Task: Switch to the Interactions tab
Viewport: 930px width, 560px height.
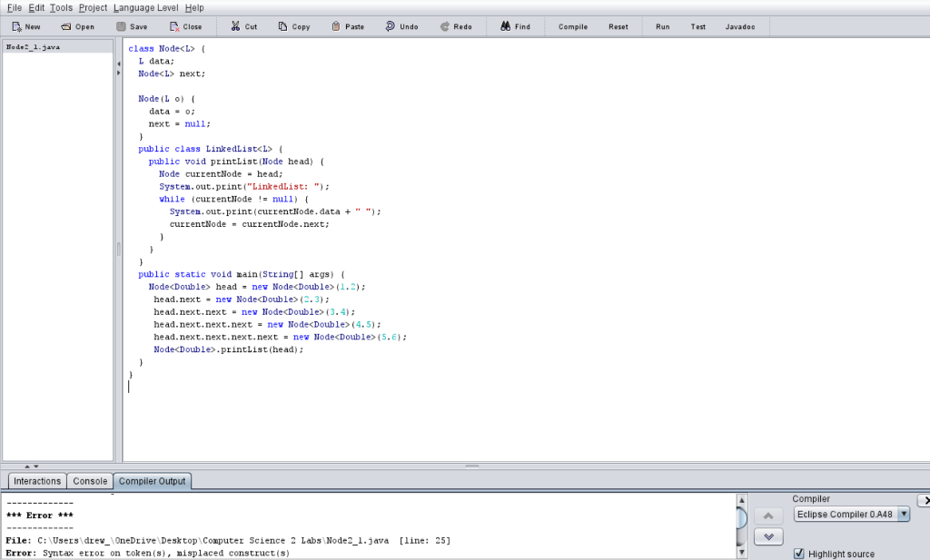Action: click(36, 481)
